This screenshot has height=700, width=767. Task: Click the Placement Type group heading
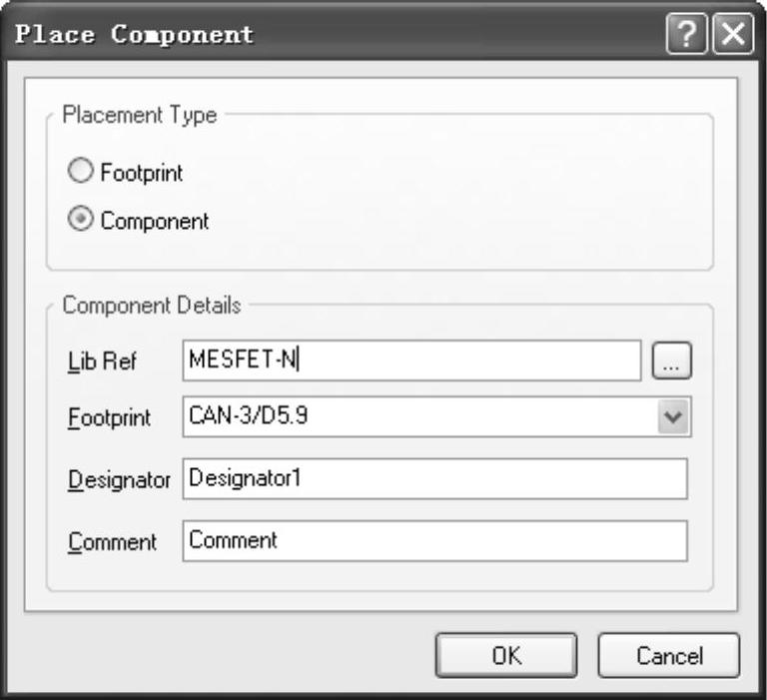139,115
